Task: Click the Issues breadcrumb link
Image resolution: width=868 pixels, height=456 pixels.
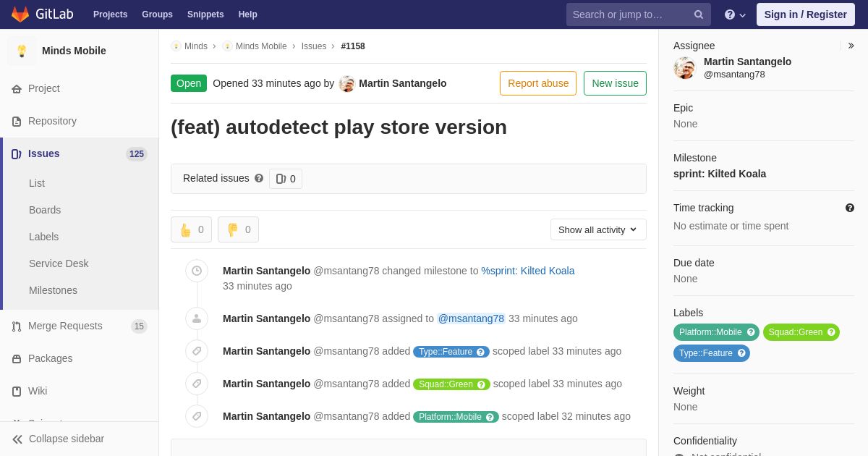Action: [314, 46]
